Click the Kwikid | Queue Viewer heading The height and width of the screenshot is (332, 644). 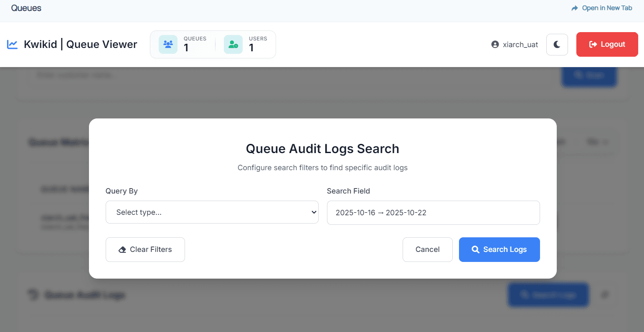[x=80, y=44]
